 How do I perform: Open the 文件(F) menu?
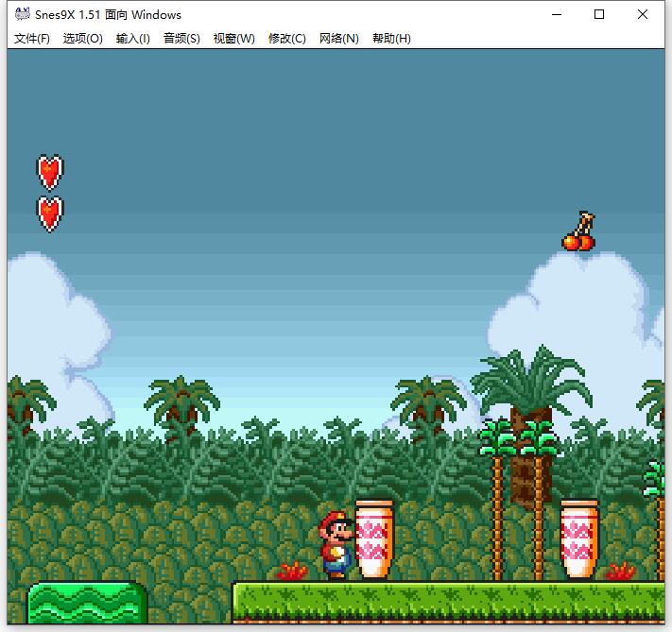32,39
